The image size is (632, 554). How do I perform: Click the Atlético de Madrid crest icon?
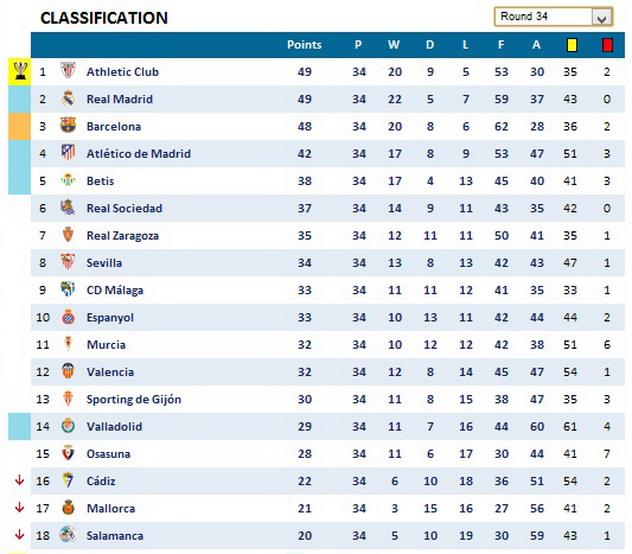pos(68,153)
